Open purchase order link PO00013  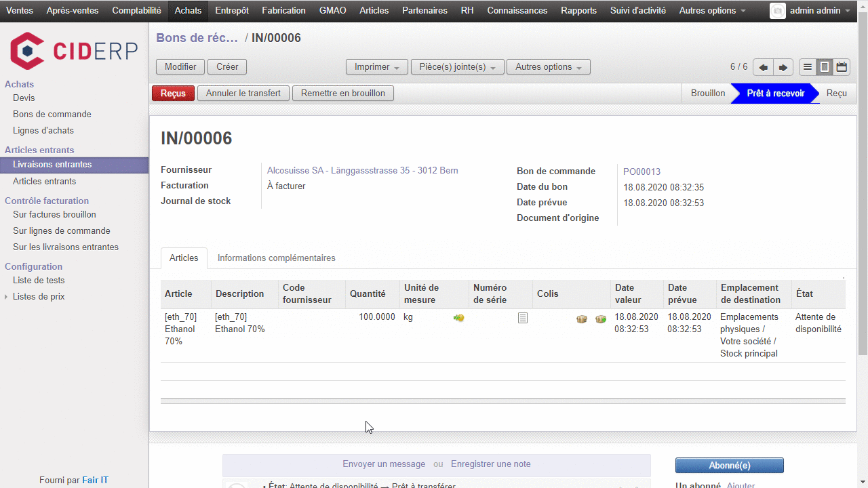642,172
